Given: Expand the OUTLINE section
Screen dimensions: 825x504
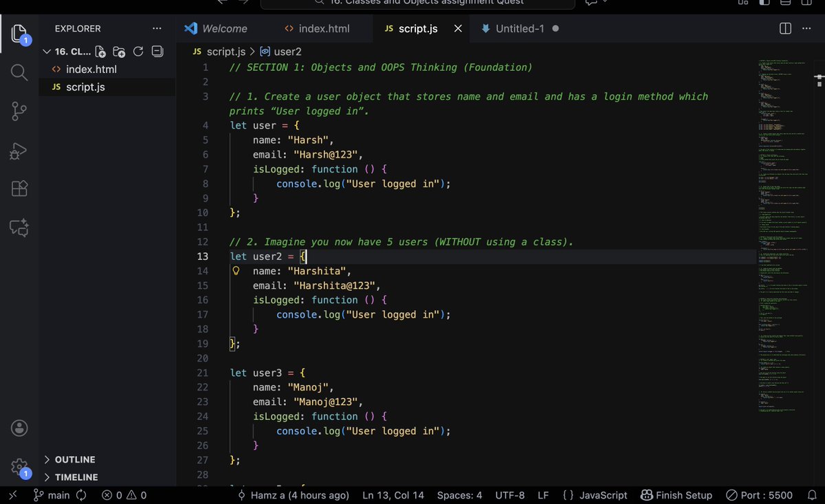Looking at the screenshot, I should (76, 459).
